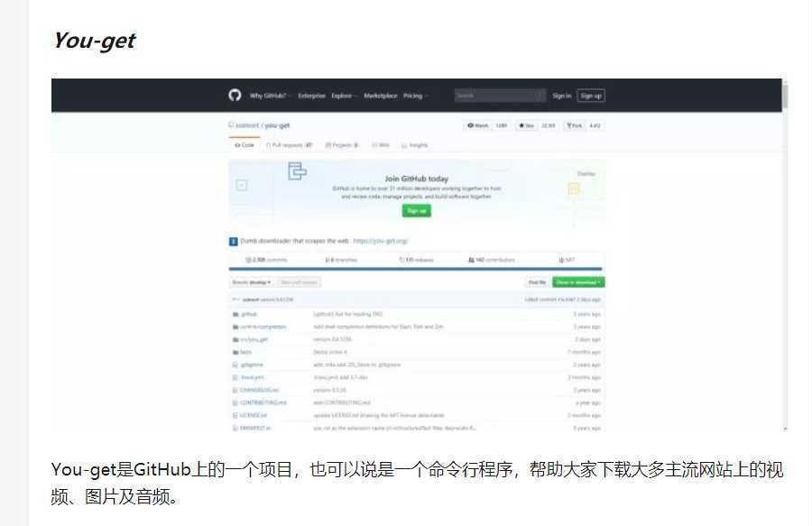This screenshot has width=812, height=526.
Task: Open the Clone or download dropdown
Action: pyautogui.click(x=578, y=282)
